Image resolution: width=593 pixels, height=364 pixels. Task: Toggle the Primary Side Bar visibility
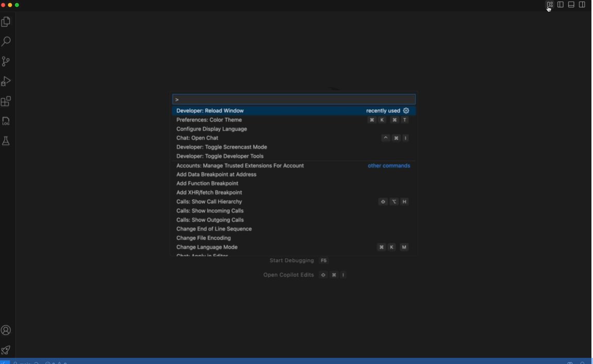[561, 5]
